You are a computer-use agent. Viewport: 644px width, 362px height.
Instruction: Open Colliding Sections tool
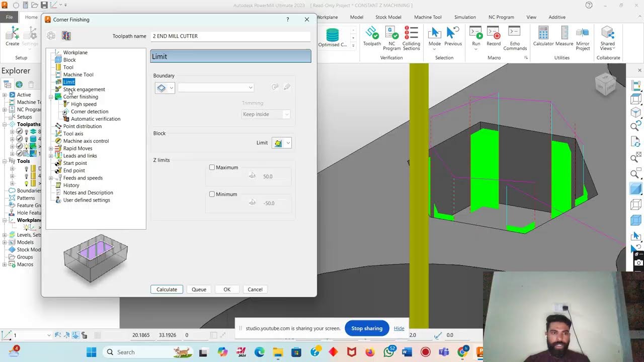(411, 38)
